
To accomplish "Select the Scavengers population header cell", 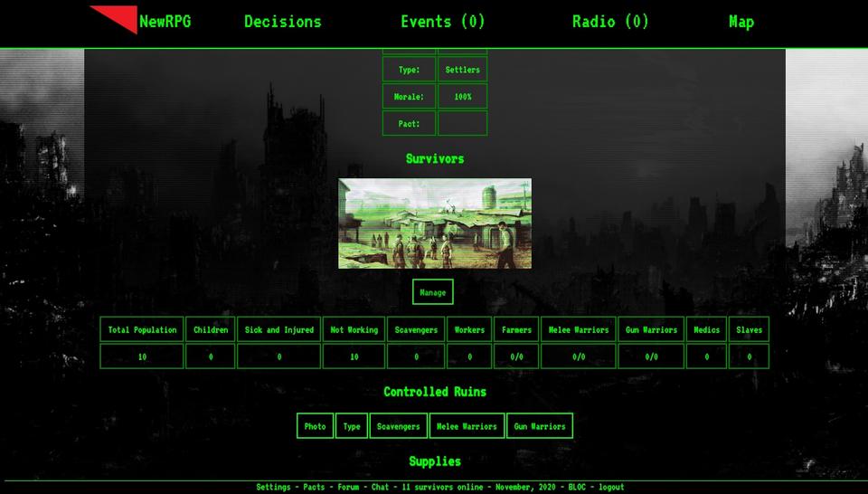I will [416, 330].
